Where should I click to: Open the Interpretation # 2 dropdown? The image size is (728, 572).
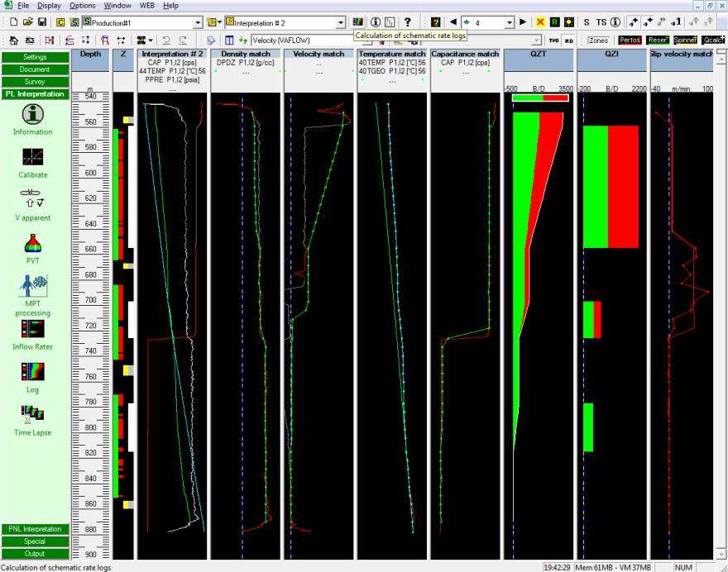pyautogui.click(x=341, y=22)
